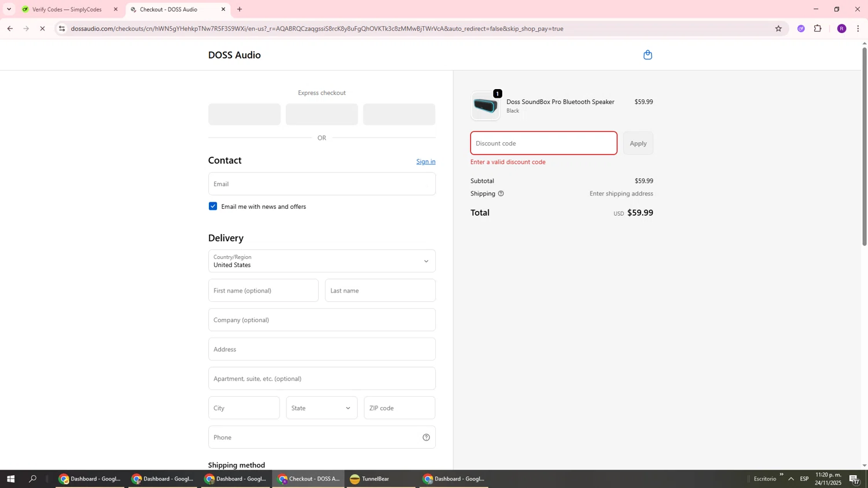868x488 pixels.
Task: Focus the Discount code field
Action: [x=544, y=143]
